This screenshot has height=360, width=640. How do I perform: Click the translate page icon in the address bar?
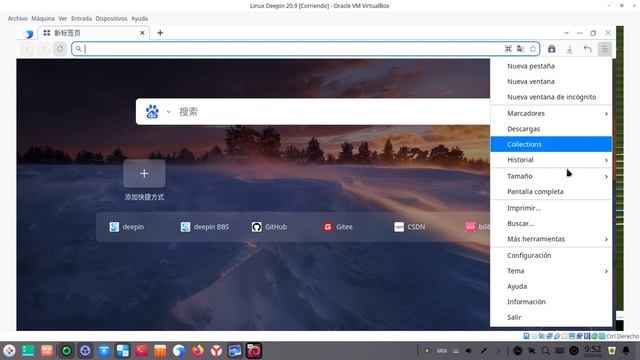(x=520, y=49)
